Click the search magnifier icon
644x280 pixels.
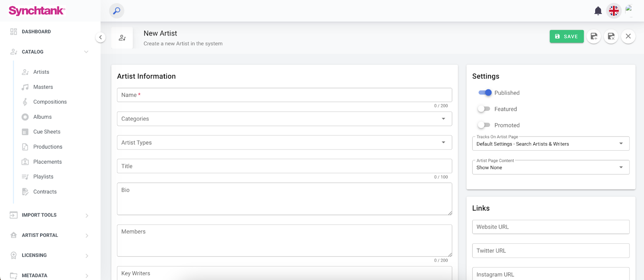coord(117,11)
